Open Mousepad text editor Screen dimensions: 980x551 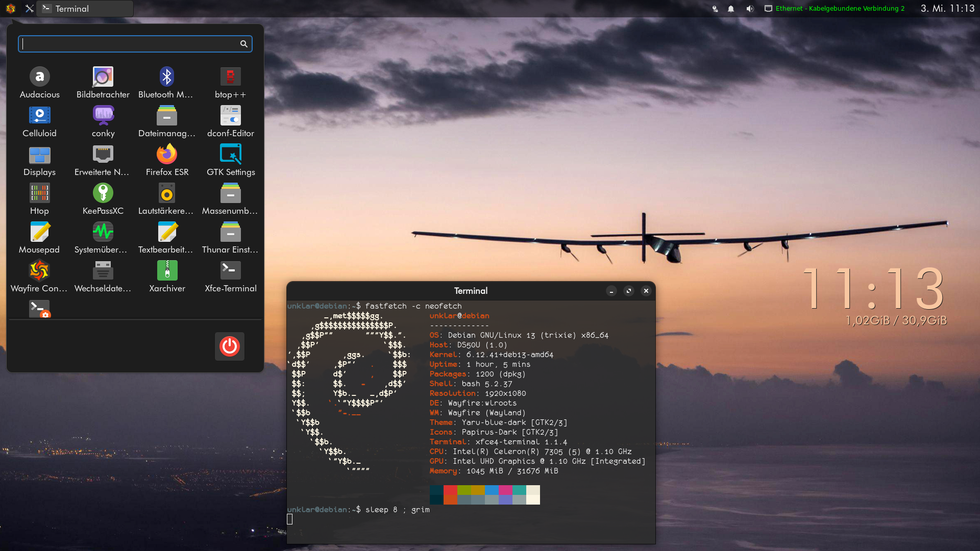click(39, 232)
